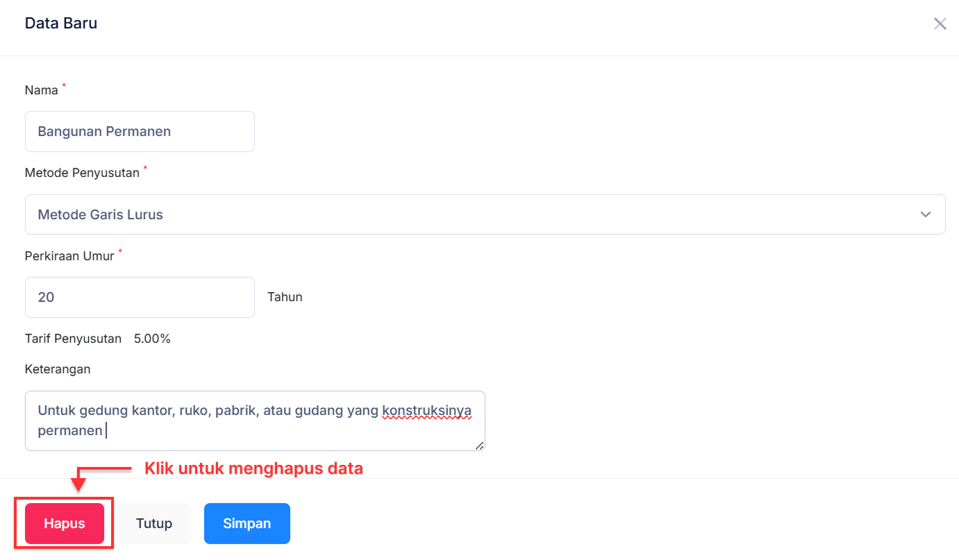The width and height of the screenshot is (959, 560).
Task: Click the Metode Penyusutan label
Action: 82,173
